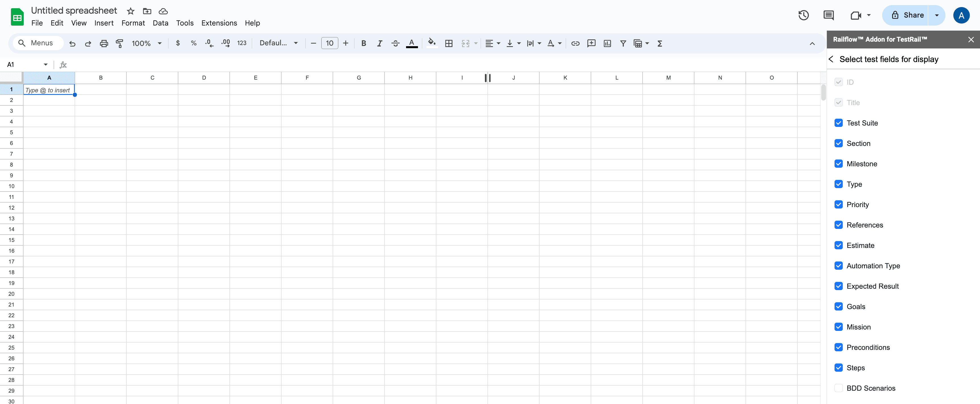
Task: Open the Data menu
Action: coord(160,23)
